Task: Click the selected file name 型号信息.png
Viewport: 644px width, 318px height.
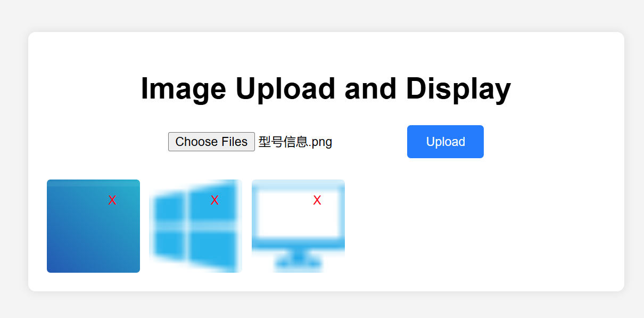Action: point(295,142)
